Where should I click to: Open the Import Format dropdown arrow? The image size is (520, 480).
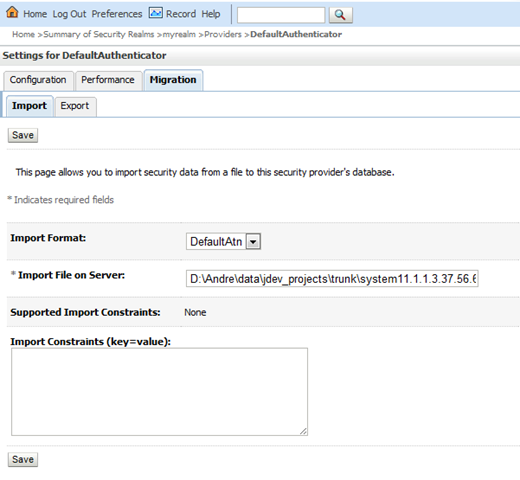point(253,242)
